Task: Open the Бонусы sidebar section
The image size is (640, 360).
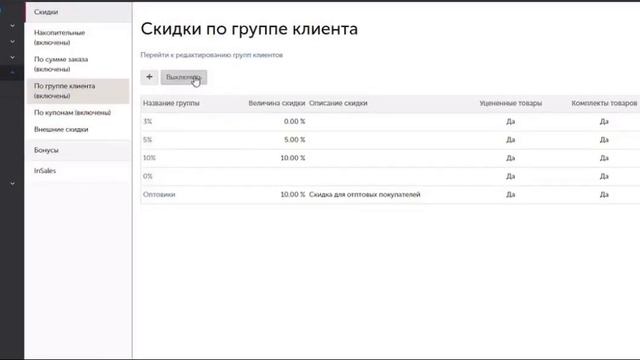Action: [78, 150]
